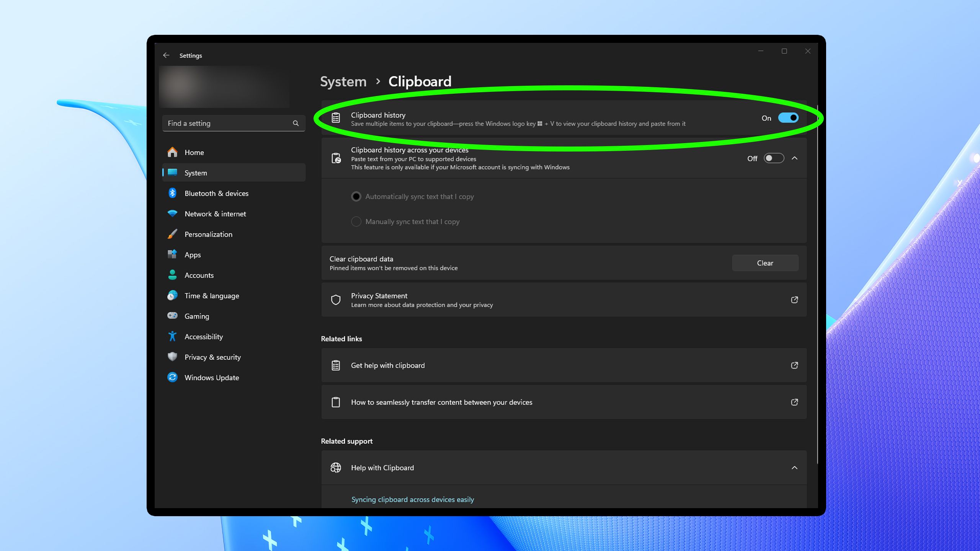Collapse Clipboard history across devices section
This screenshot has height=551, width=980.
pyautogui.click(x=795, y=158)
